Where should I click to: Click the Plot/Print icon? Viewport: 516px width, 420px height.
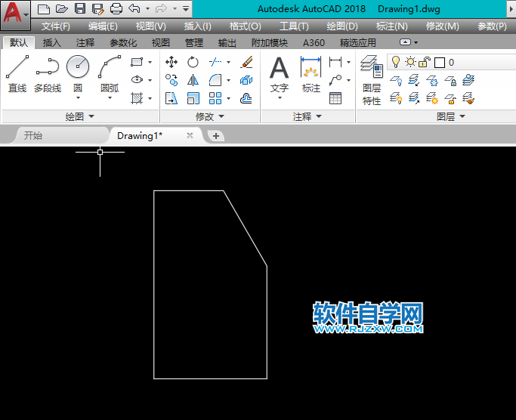[x=116, y=9]
